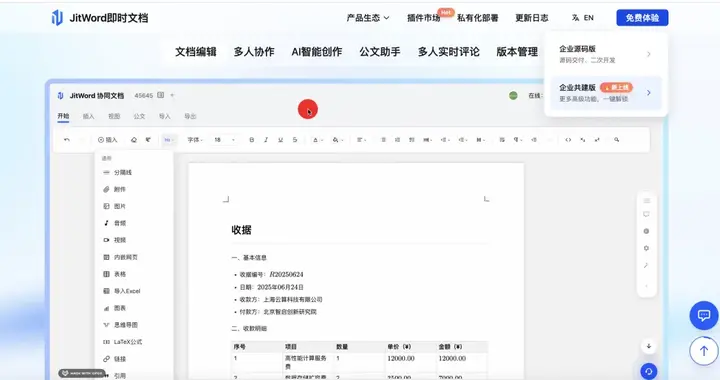The width and height of the screenshot is (720, 380).
Task: Select the 版本管理 feature tab
Action: pyautogui.click(x=517, y=52)
